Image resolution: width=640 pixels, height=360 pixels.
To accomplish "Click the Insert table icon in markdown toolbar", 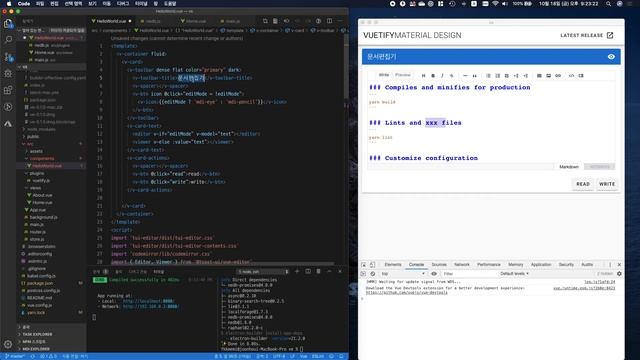I will tap(539, 76).
